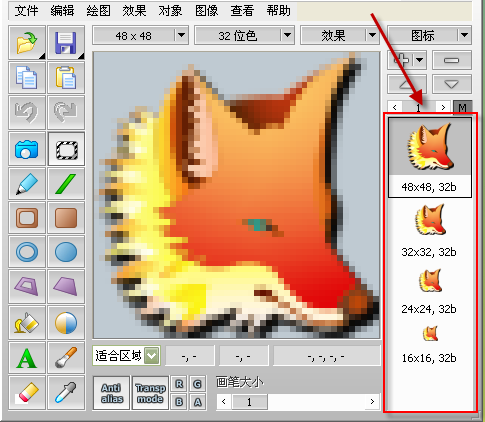
Task: Toggle the Anti alias option
Action: click(x=112, y=393)
